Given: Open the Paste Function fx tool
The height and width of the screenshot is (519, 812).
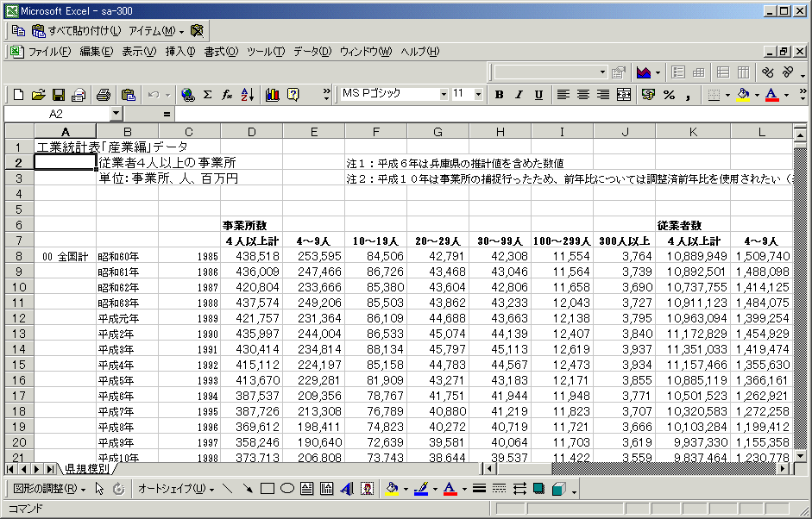Looking at the screenshot, I should pos(227,95).
